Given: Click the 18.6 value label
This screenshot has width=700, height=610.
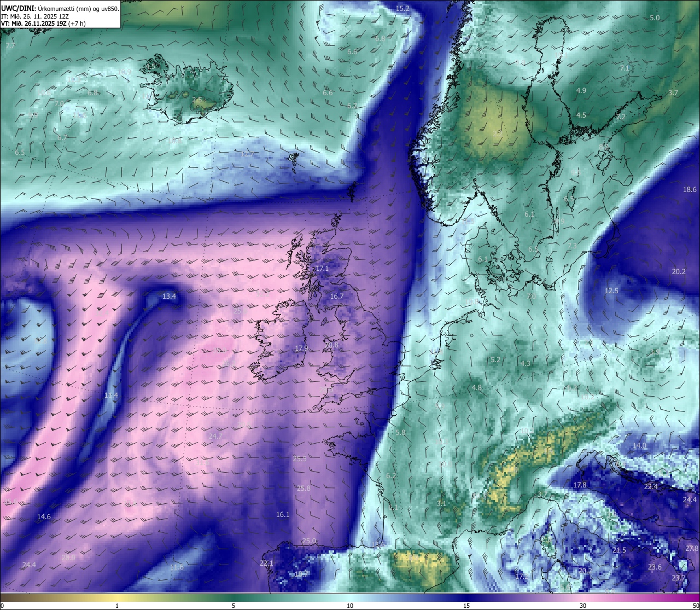Looking at the screenshot, I should click(690, 190).
